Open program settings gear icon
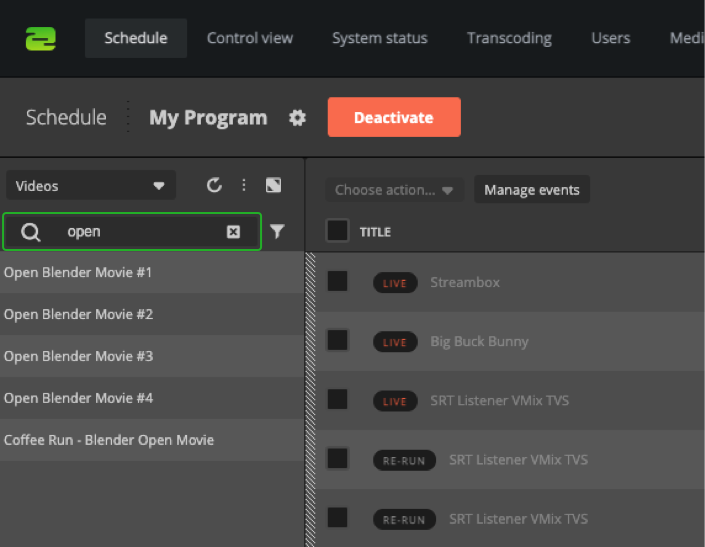 297,118
